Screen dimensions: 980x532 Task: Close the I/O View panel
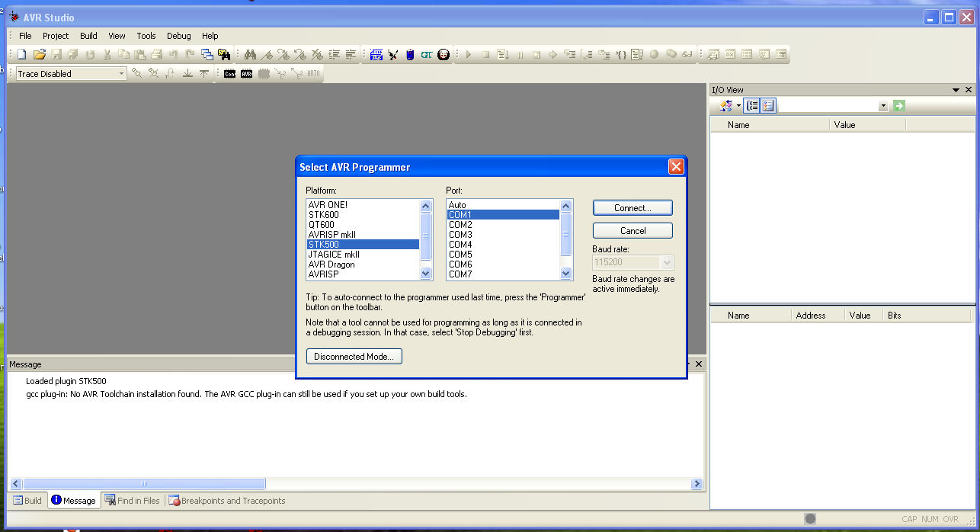(x=969, y=90)
